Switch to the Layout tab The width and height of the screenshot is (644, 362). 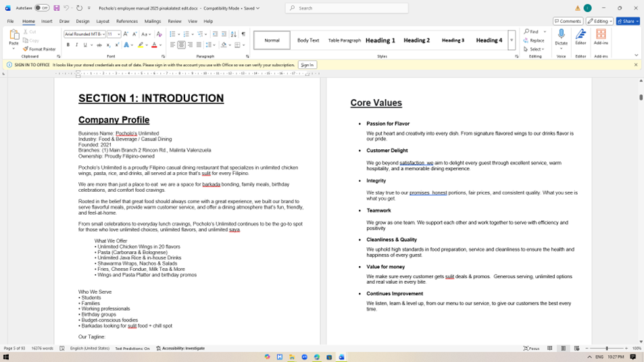pyautogui.click(x=103, y=22)
